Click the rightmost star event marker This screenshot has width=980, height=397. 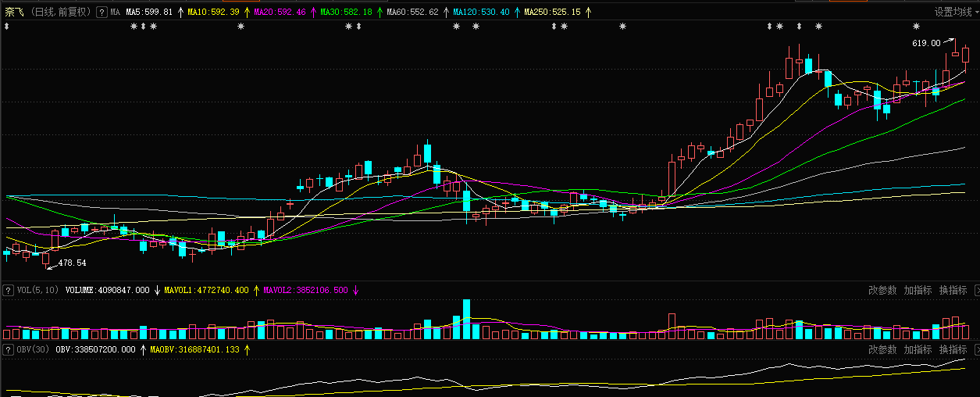pyautogui.click(x=916, y=27)
